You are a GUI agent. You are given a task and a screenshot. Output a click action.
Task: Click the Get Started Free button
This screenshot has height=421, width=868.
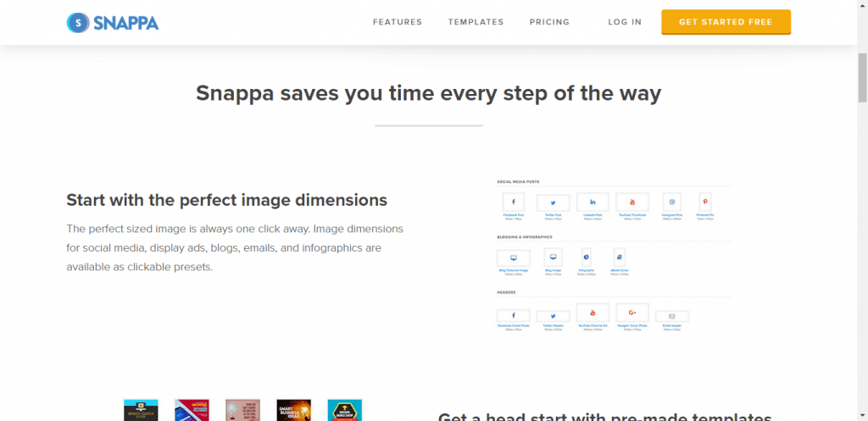click(726, 22)
